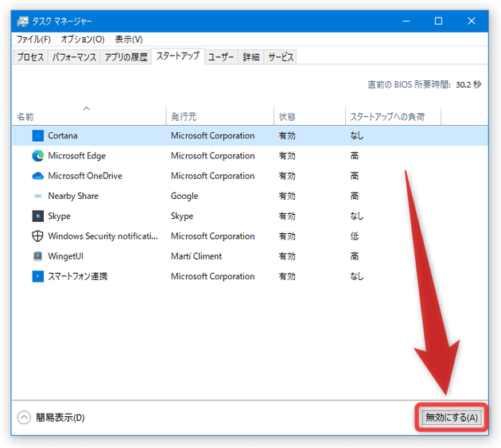Switch to the ユーザー tab

point(221,57)
